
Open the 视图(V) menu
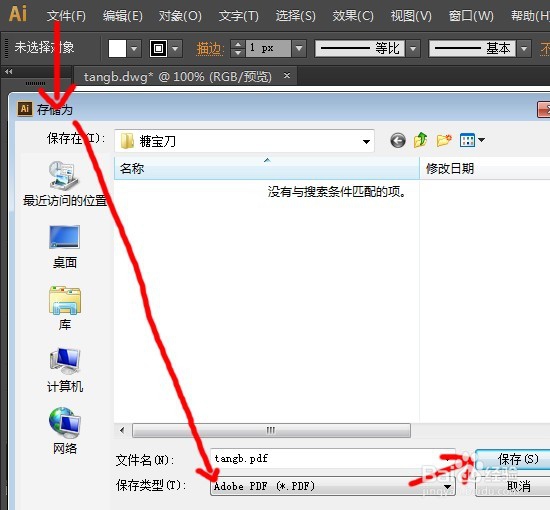[411, 15]
